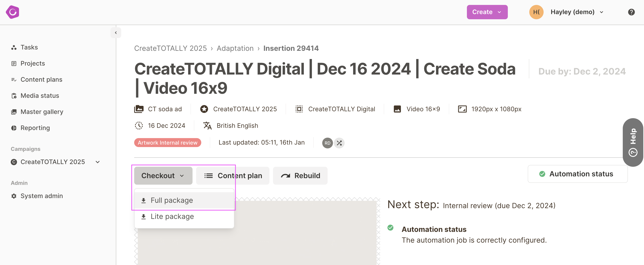The height and width of the screenshot is (265, 644).
Task: Click the Due by: Dec 2, 2024 text
Action: tap(582, 71)
